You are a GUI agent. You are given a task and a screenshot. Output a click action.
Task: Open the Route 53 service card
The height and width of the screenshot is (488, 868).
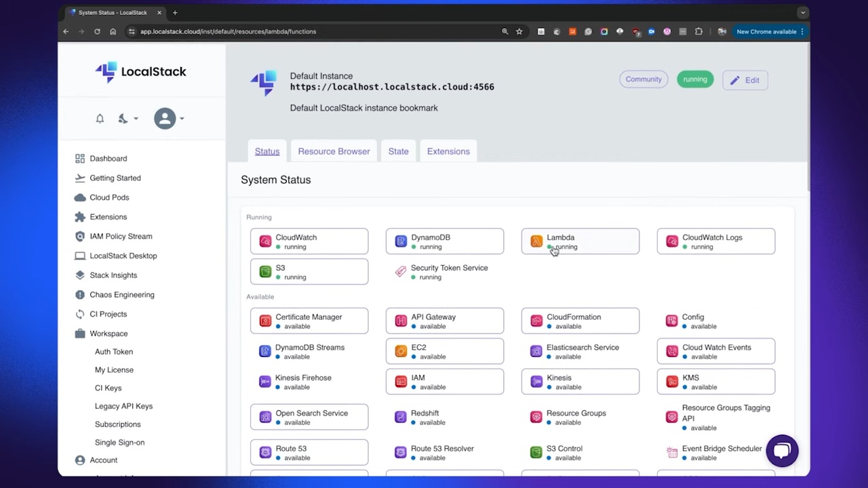[309, 452]
